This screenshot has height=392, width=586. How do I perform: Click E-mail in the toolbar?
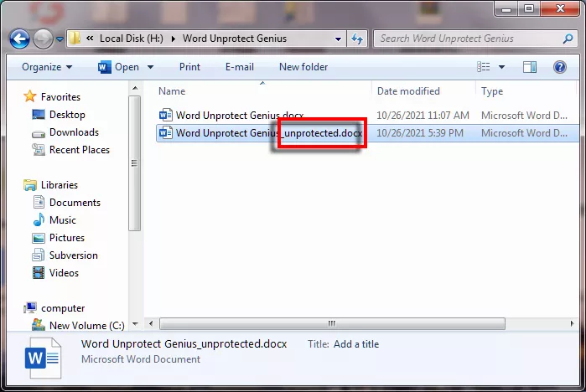pyautogui.click(x=240, y=67)
